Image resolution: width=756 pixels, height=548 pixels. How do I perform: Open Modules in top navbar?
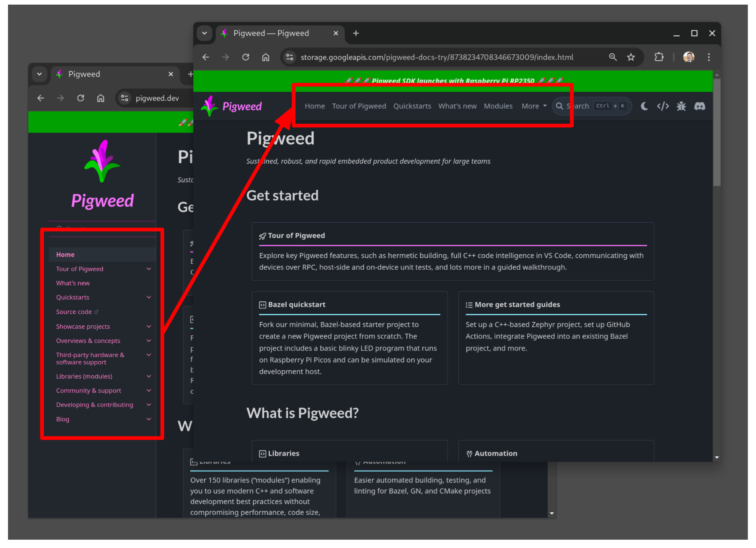(x=498, y=106)
